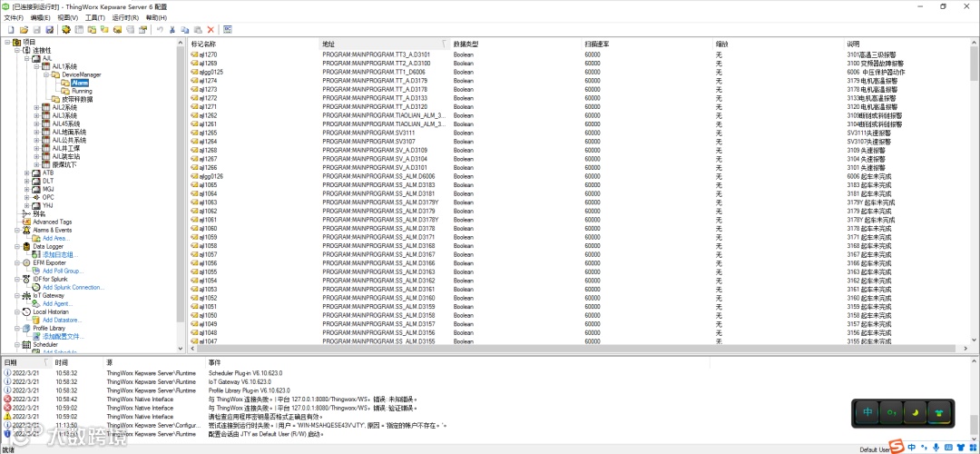Click the Copy toolbar icon
Screen dimensions: 980x454
pyautogui.click(x=185, y=29)
